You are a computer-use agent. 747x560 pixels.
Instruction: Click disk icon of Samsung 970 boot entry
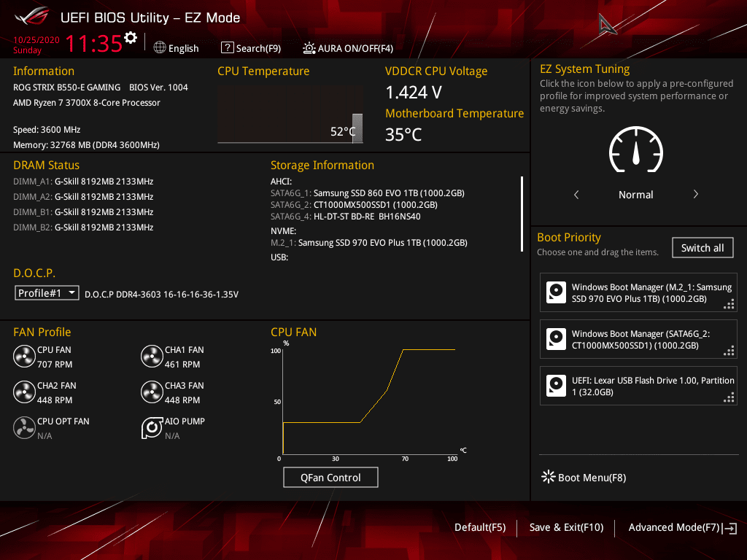pos(556,292)
